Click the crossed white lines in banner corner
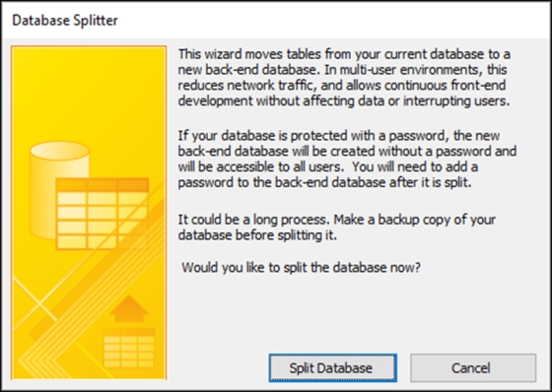552x392 pixels. click(x=35, y=302)
